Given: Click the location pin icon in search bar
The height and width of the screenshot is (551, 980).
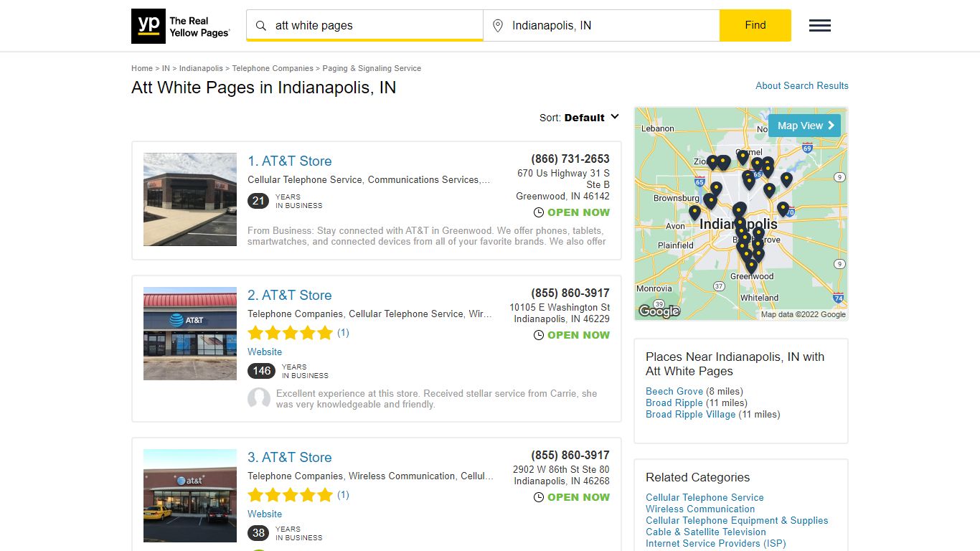Looking at the screenshot, I should pos(498,26).
